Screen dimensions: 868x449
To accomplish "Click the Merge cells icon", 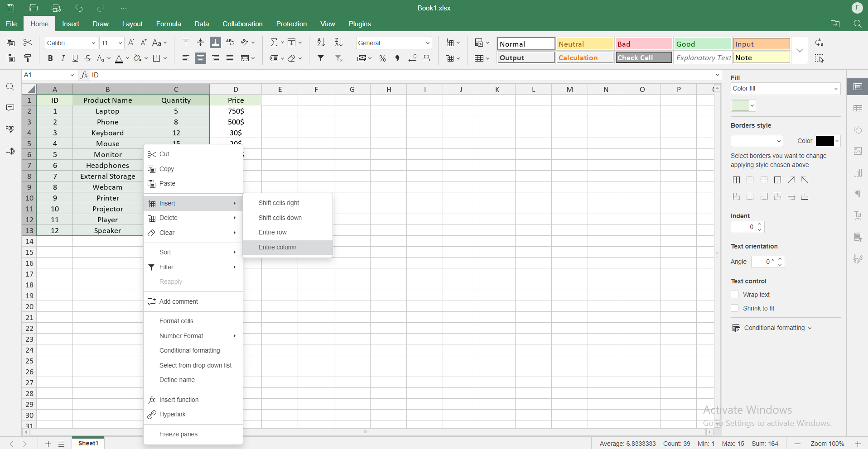I will tap(245, 58).
